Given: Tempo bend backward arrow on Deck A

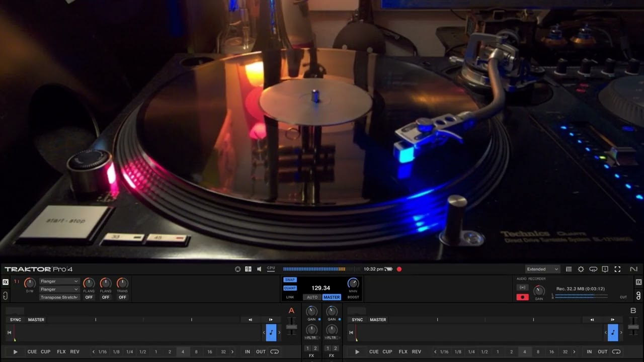Looking at the screenshot, I should (250, 320).
